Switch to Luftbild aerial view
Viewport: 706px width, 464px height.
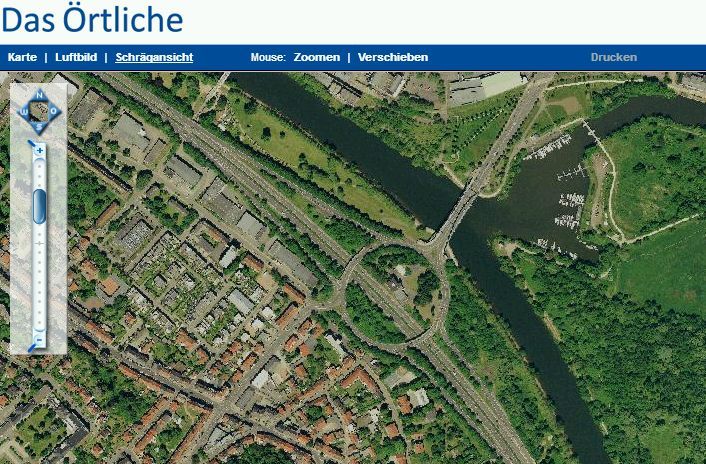(76, 57)
